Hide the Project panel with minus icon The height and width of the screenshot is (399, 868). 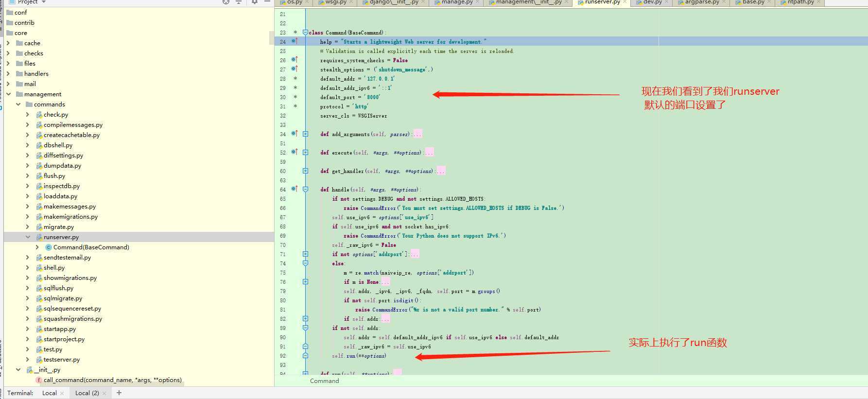pyautogui.click(x=267, y=2)
